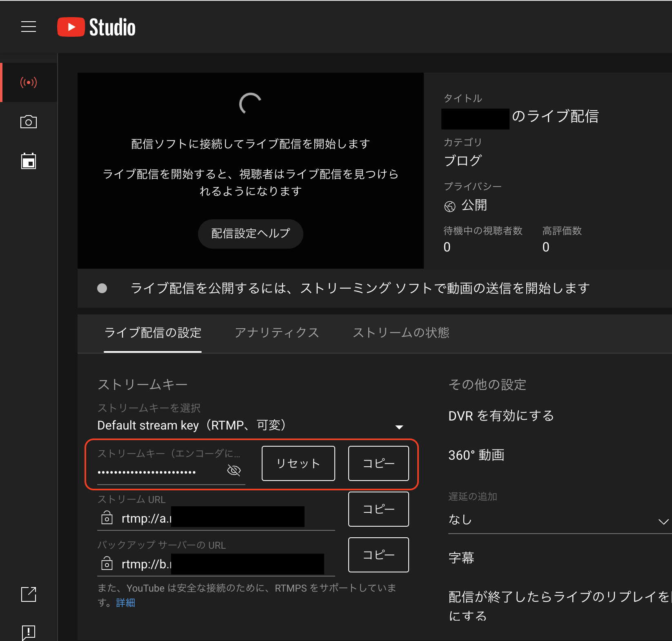Switch to the アナリティクス tab
Viewport: 672px width, 641px height.
[277, 333]
